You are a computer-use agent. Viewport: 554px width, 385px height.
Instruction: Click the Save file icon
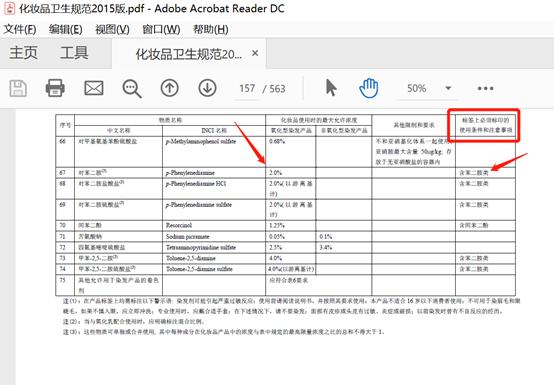point(18,88)
